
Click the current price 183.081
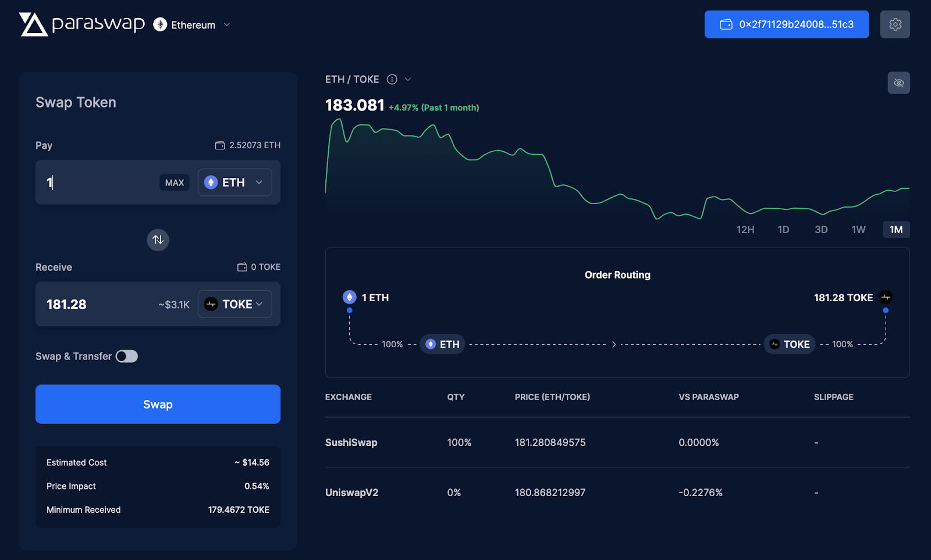coord(354,105)
